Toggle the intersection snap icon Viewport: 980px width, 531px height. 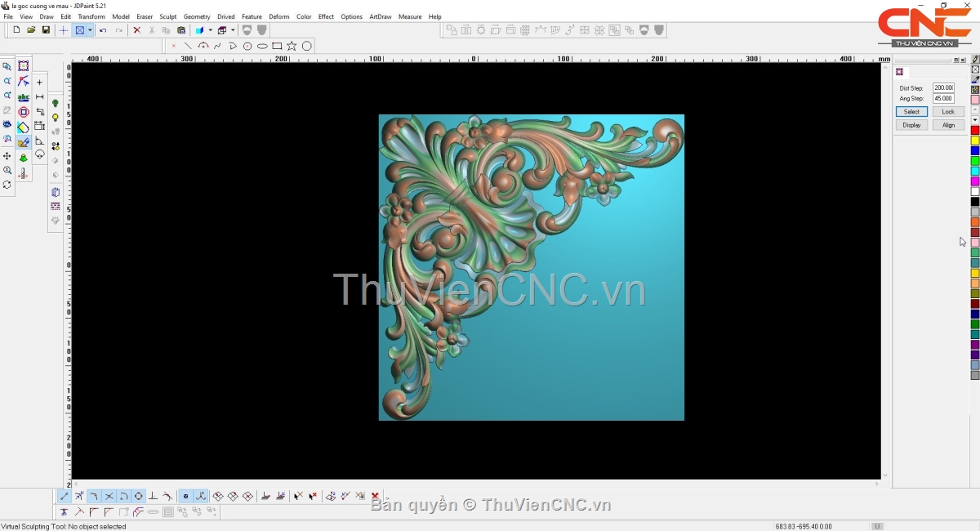coord(109,496)
